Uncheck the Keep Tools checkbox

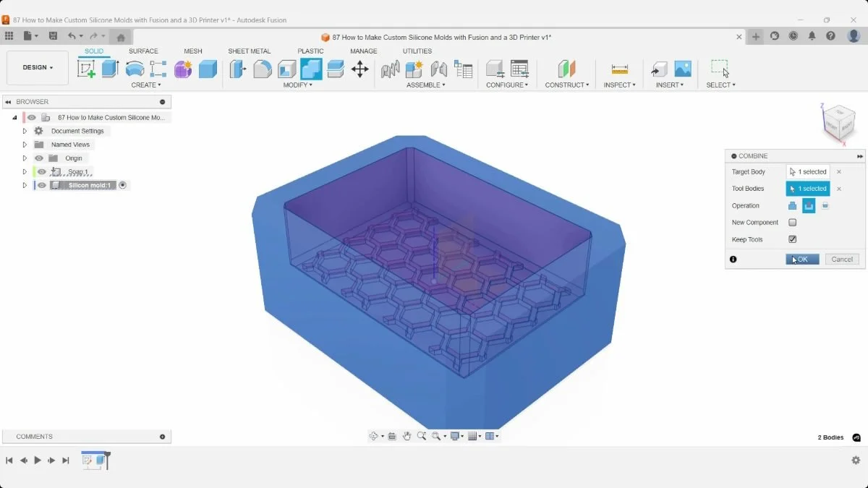coord(792,239)
